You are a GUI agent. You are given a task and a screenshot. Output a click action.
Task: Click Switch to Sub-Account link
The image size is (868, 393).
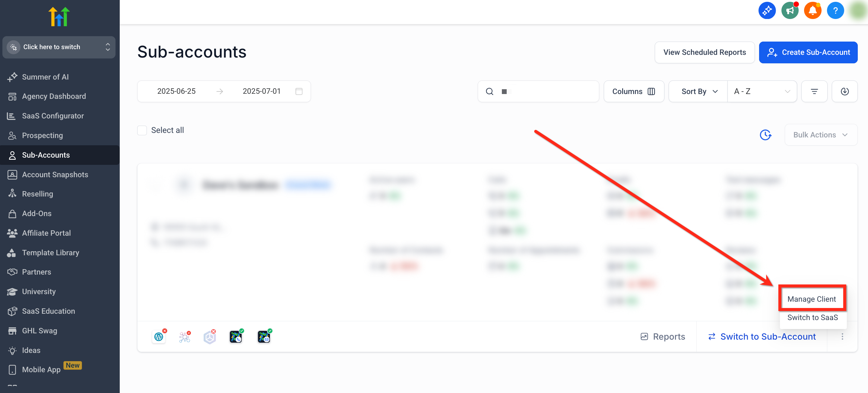[762, 336]
